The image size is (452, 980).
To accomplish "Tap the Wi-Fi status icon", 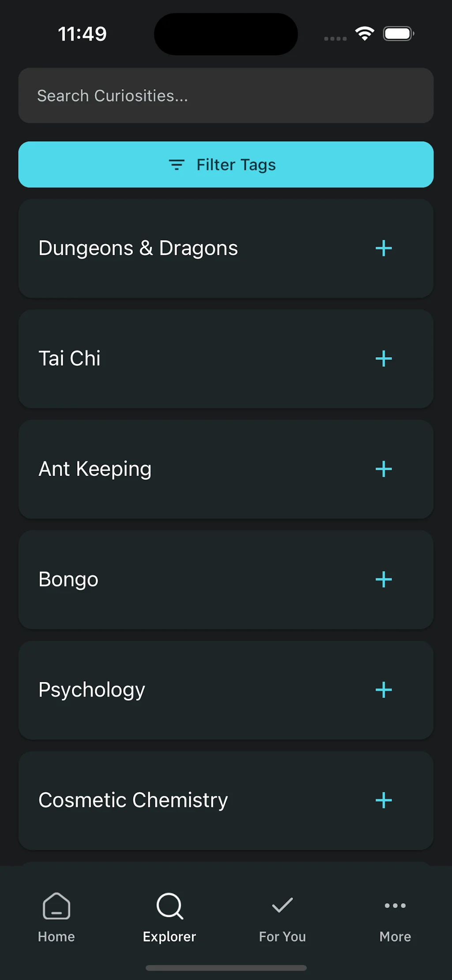I will click(365, 34).
